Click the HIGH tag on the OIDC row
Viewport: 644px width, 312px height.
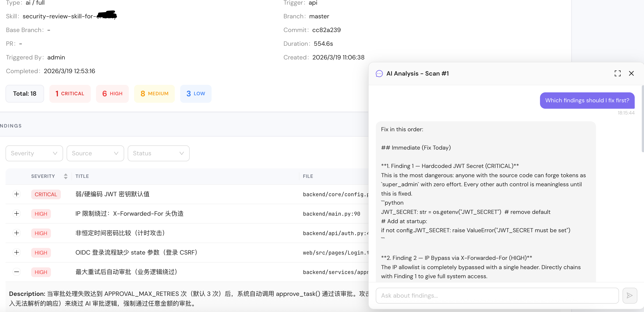coord(41,253)
